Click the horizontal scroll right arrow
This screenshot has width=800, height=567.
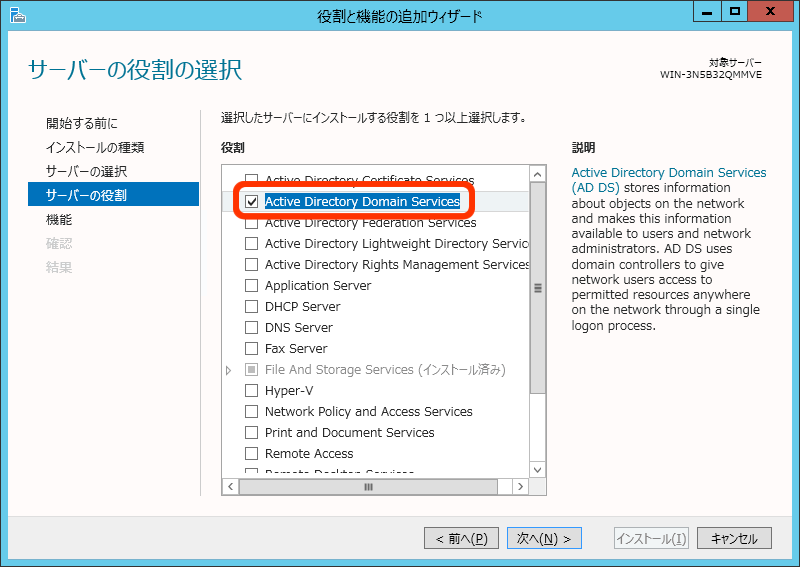click(520, 486)
